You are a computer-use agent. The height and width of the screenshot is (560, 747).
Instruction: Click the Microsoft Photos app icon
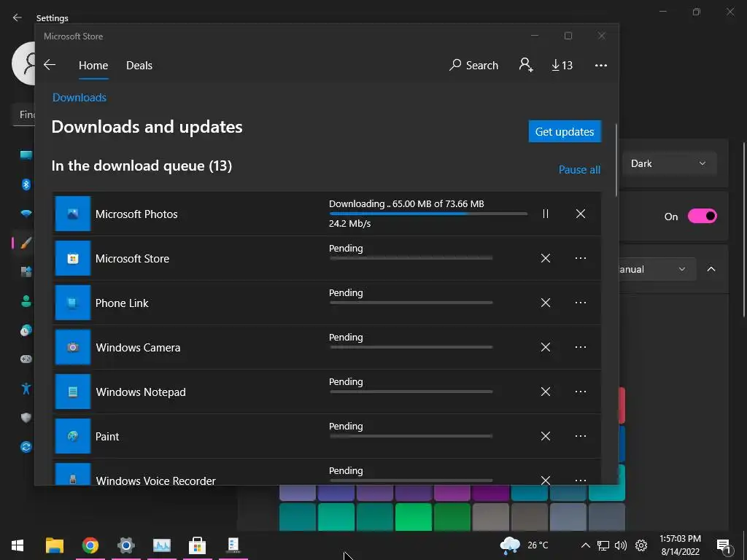click(73, 214)
